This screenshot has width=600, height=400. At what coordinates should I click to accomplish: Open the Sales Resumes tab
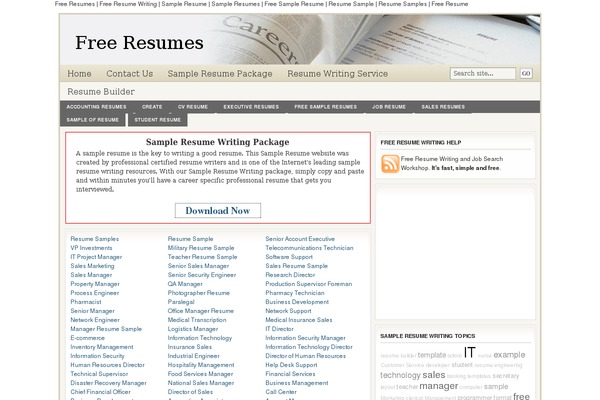tap(443, 107)
